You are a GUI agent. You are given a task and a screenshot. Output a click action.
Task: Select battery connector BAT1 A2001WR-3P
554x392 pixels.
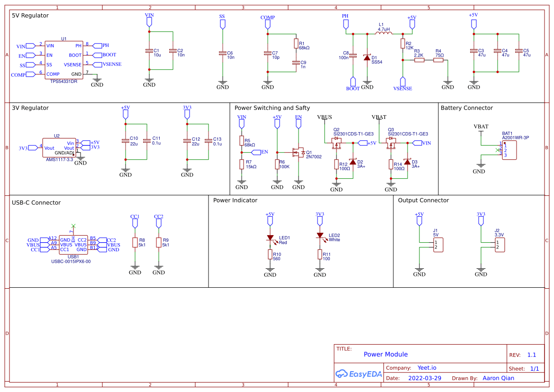tap(509, 150)
